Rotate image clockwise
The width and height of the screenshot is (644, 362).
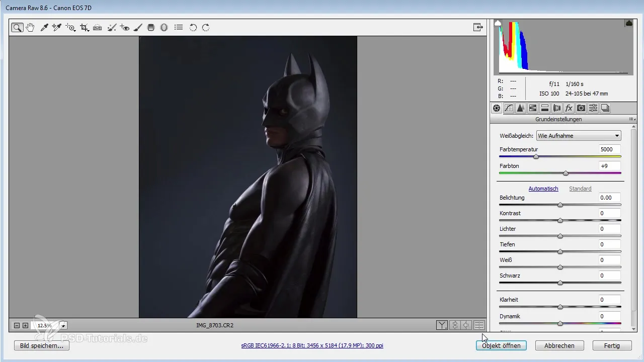point(206,28)
